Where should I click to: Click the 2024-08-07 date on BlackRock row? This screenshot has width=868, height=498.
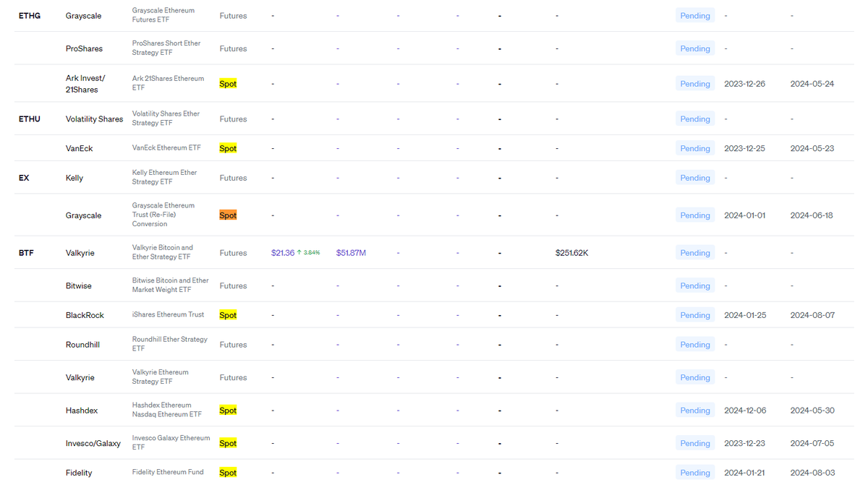(812, 314)
